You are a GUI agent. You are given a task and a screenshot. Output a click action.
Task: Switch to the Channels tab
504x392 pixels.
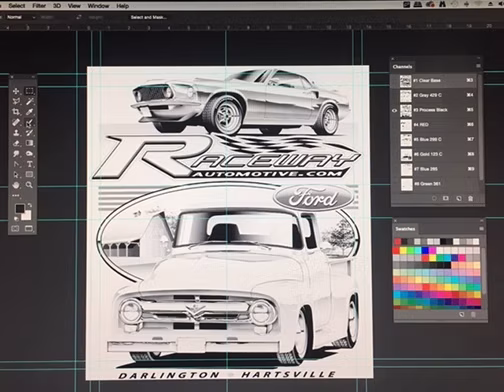(402, 67)
